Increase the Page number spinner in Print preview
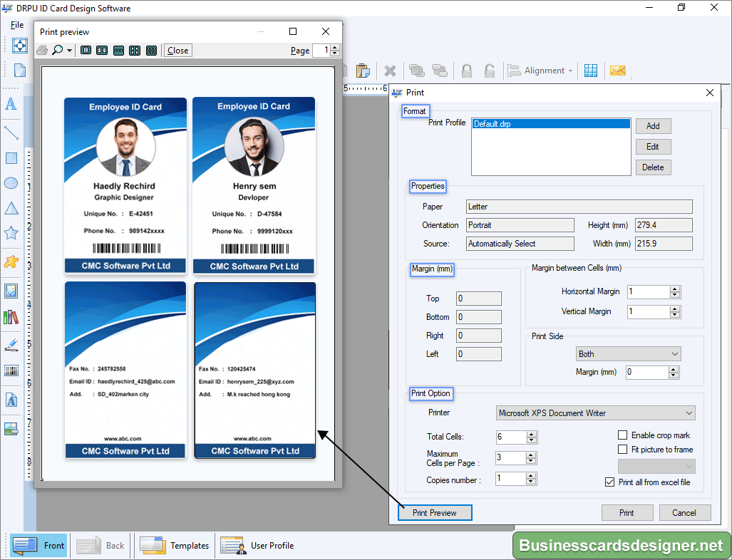 pos(335,48)
